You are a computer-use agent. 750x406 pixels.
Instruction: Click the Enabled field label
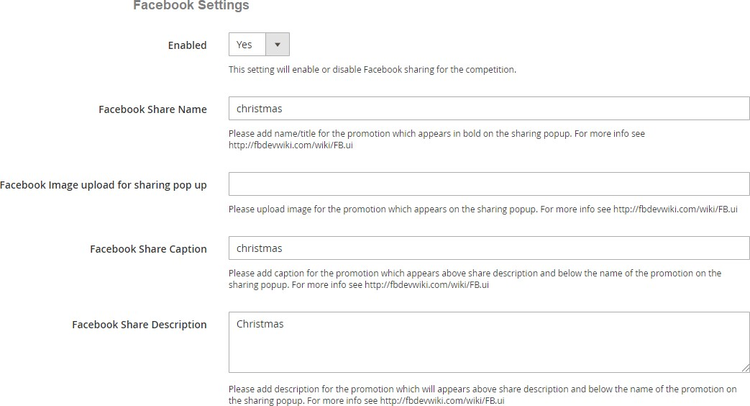pyautogui.click(x=187, y=45)
